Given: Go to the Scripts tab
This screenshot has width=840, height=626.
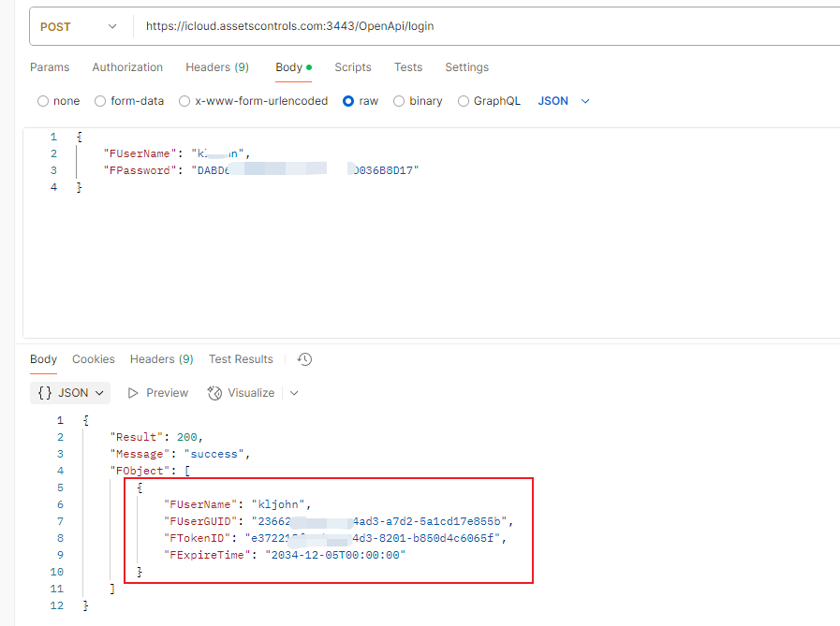Looking at the screenshot, I should (353, 67).
